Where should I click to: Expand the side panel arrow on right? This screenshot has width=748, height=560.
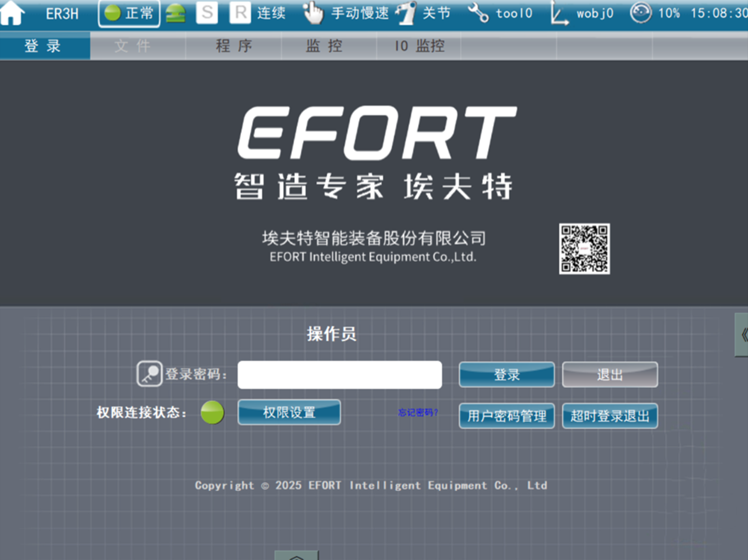point(742,335)
